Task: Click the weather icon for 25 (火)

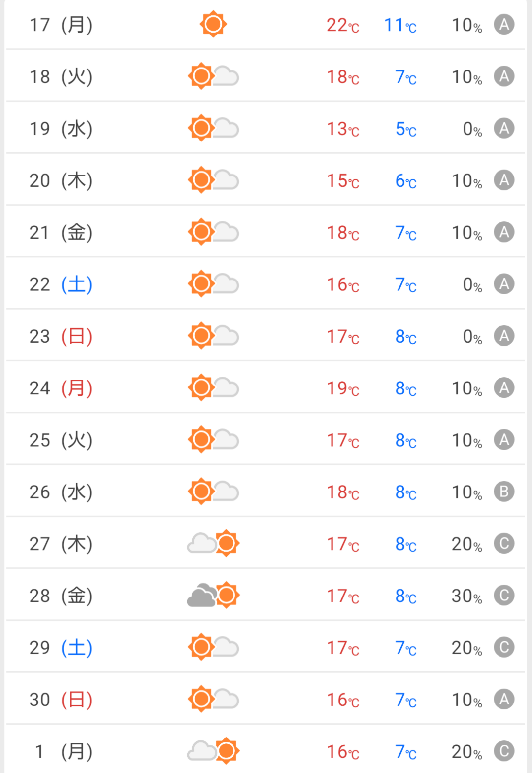Action: tap(213, 440)
